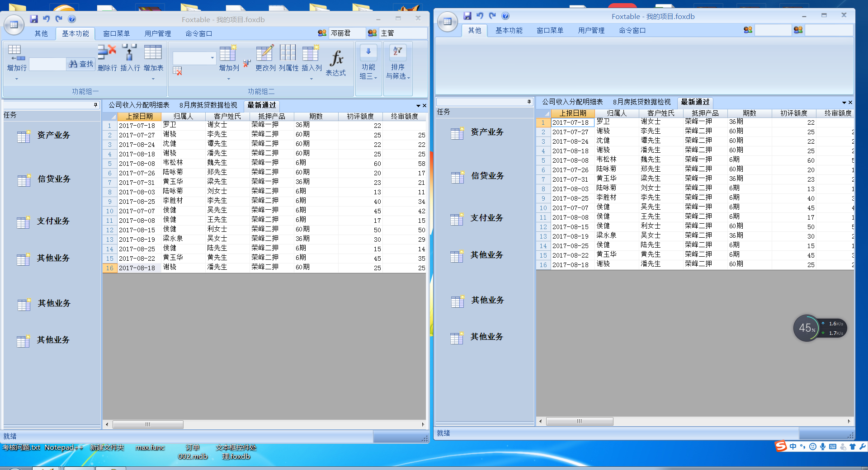Click the Save icon in right window title bar
The width and height of the screenshot is (868, 470).
[x=467, y=16]
